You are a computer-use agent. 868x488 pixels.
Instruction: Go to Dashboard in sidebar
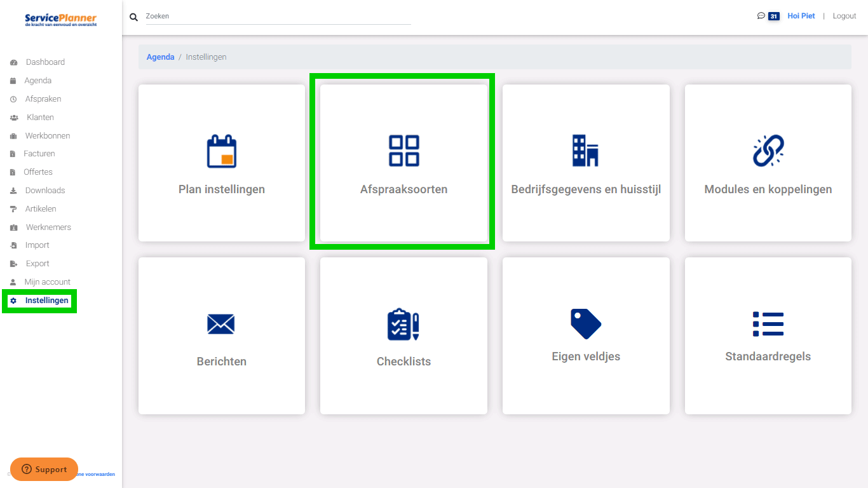tap(45, 62)
